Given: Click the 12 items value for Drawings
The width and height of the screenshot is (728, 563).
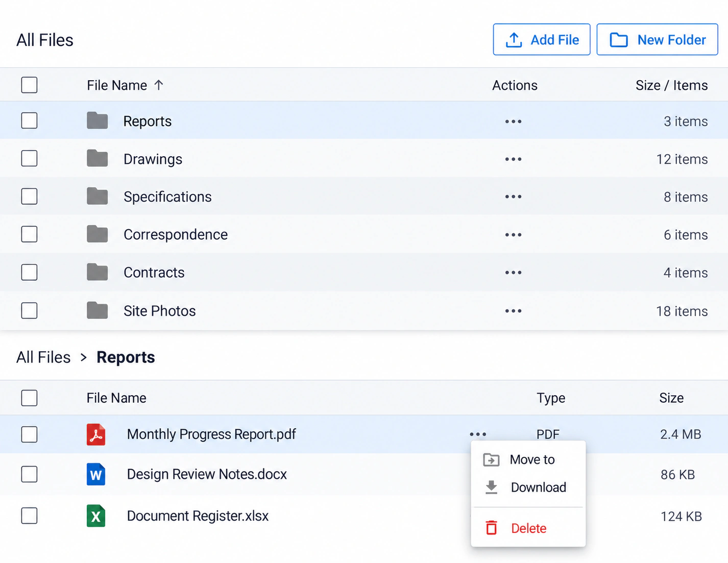Looking at the screenshot, I should (x=682, y=159).
